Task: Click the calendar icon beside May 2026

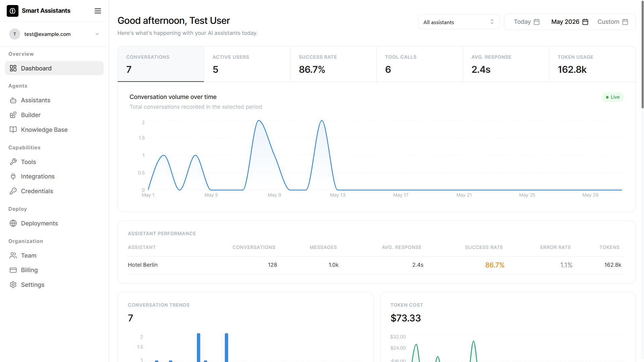Action: pos(585,22)
